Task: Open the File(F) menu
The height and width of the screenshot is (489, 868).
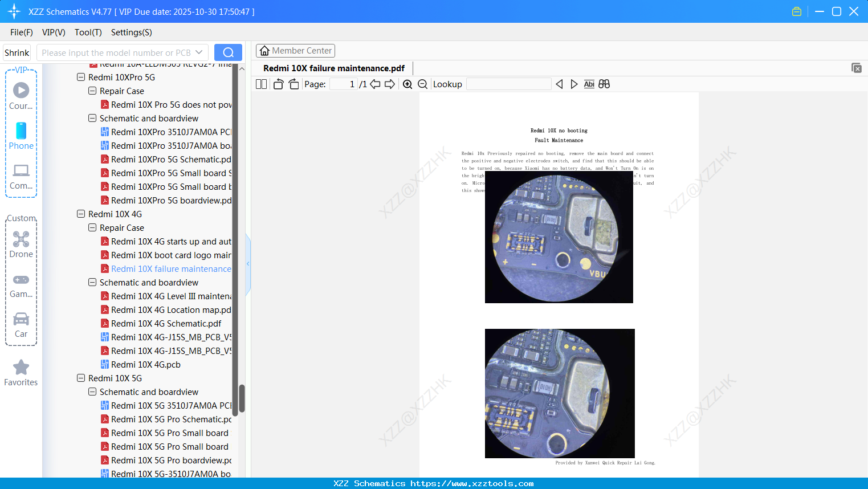Action: [x=22, y=32]
